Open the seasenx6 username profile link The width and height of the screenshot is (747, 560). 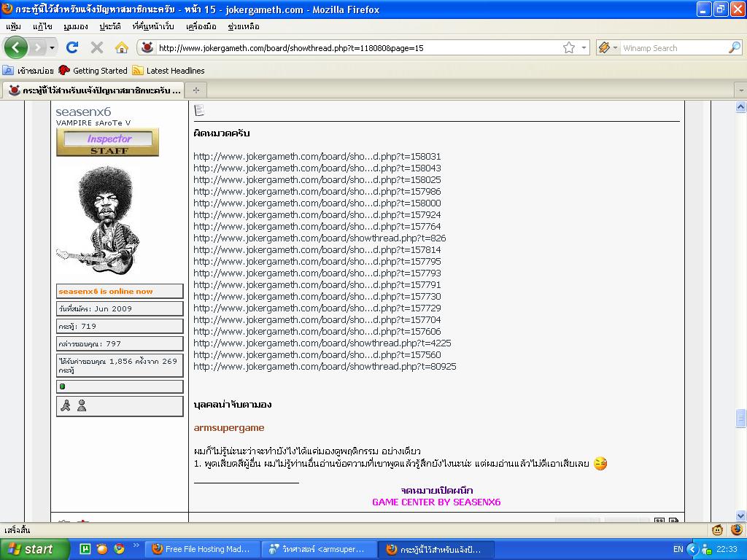tap(83, 112)
